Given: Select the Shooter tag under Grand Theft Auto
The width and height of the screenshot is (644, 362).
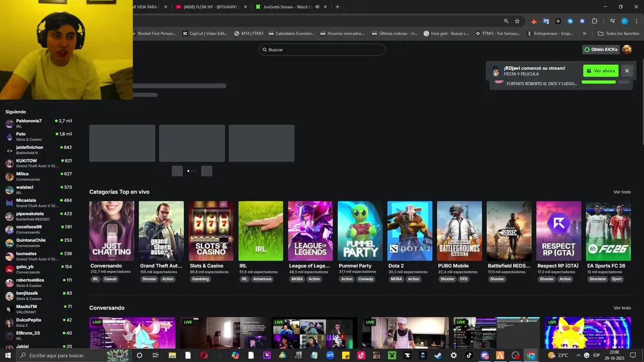Looking at the screenshot, I should click(x=149, y=279).
